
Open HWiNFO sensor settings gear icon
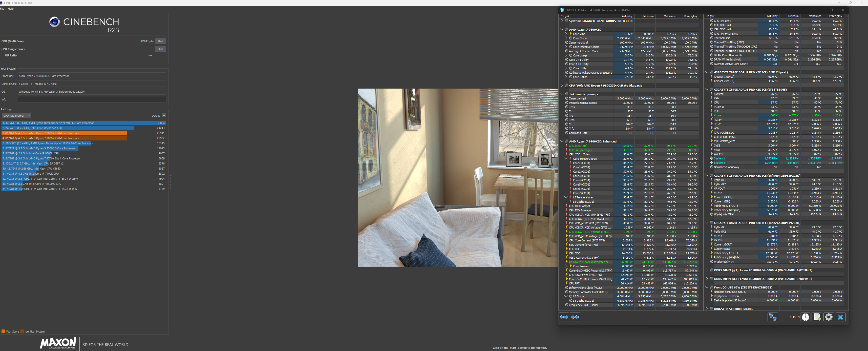pyautogui.click(x=829, y=317)
